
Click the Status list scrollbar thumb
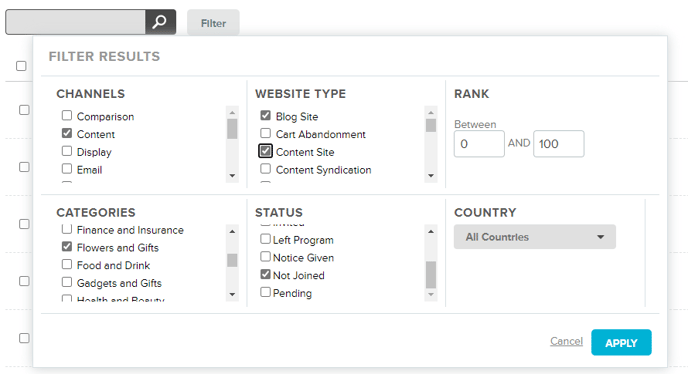click(431, 275)
